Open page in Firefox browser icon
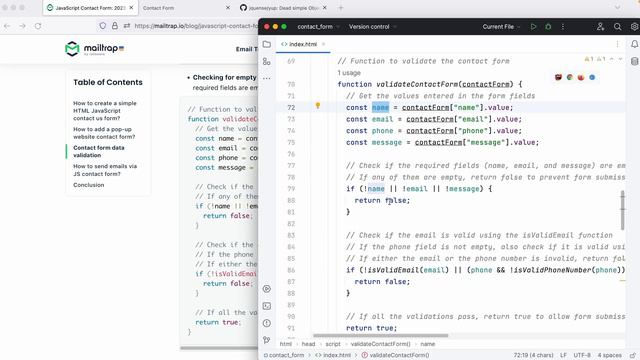 point(581,77)
